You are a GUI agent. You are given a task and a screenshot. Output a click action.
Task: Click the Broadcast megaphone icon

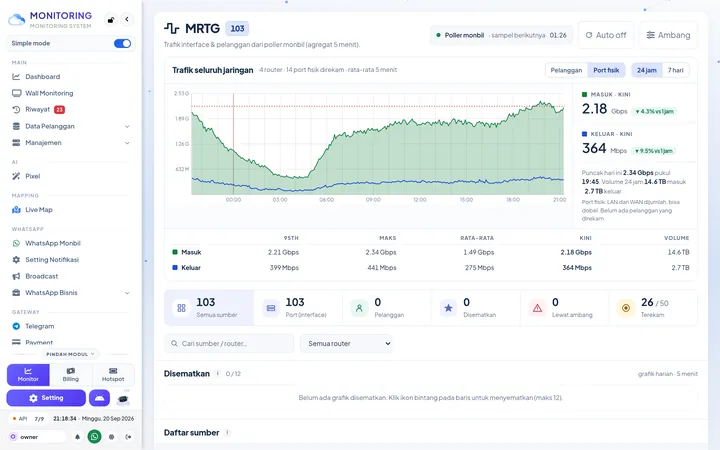coord(16,276)
